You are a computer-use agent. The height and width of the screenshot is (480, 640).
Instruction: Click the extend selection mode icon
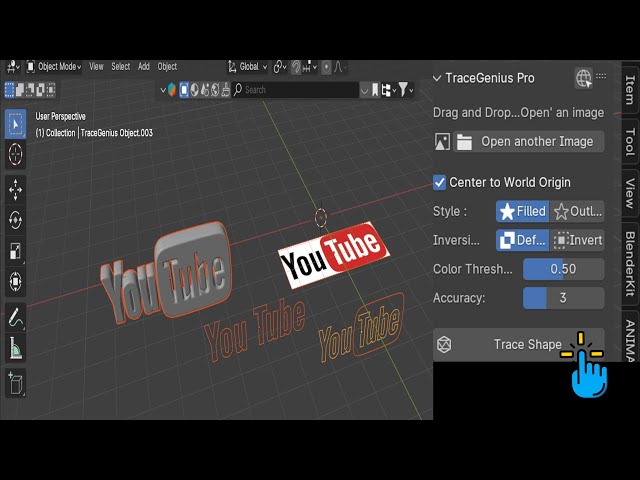click(x=20, y=89)
